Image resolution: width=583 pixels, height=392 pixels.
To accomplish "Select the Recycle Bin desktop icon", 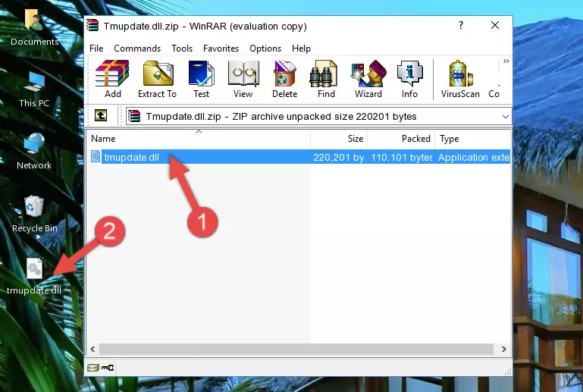I will click(x=35, y=215).
